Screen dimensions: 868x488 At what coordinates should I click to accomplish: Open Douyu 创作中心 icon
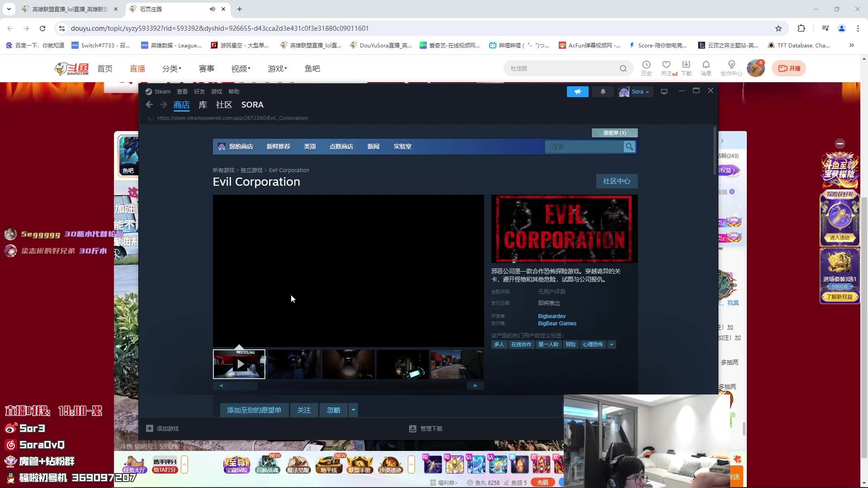pos(731,68)
